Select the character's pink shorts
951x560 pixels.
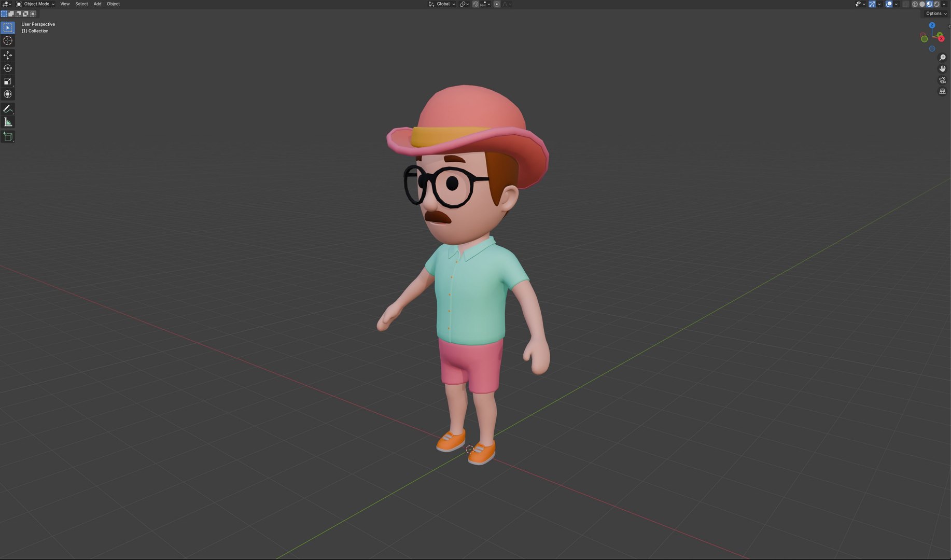(472, 366)
